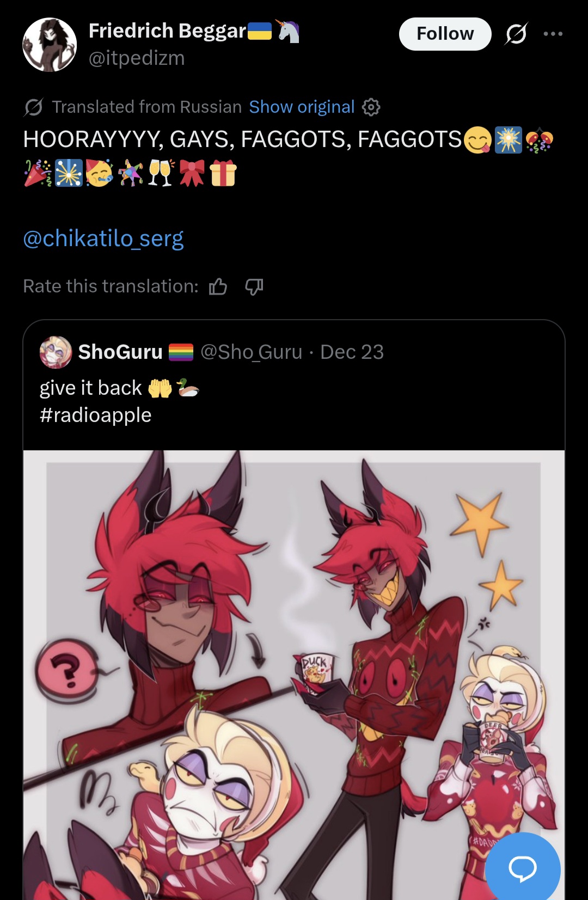Show the original Russian text
This screenshot has width=588, height=900.
point(302,107)
